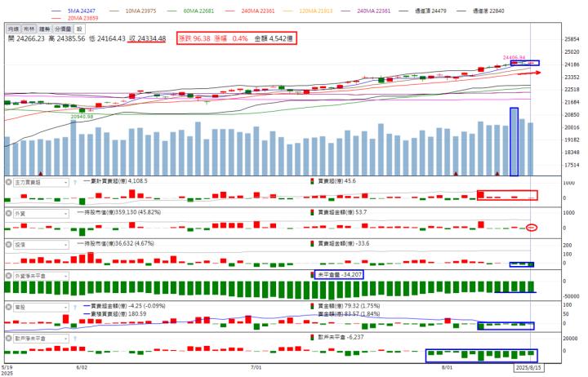This screenshot has height=377, width=588.
Task: Toggle the 60MA 22681 legend line
Action: (191, 11)
